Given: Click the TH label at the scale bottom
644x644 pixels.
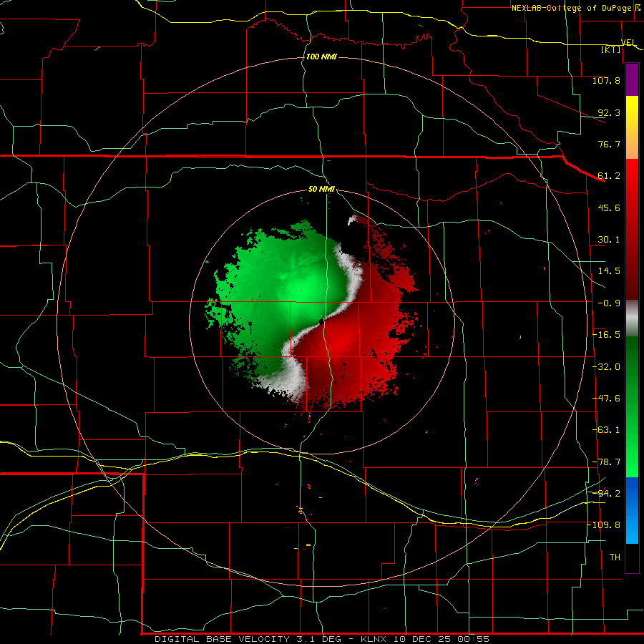Looking at the screenshot, I should click(615, 557).
